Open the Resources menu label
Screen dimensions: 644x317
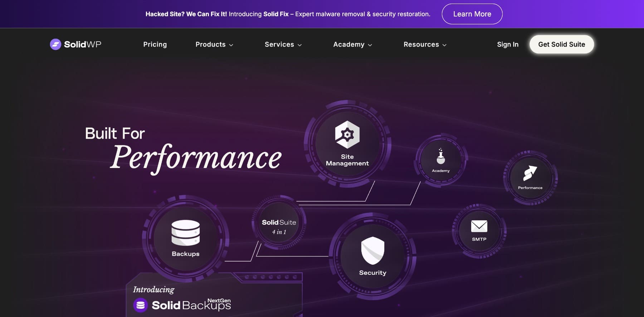tap(421, 44)
